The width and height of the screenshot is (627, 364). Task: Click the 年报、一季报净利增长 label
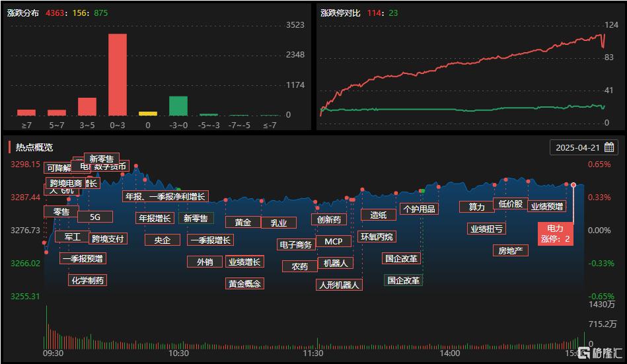click(x=165, y=196)
